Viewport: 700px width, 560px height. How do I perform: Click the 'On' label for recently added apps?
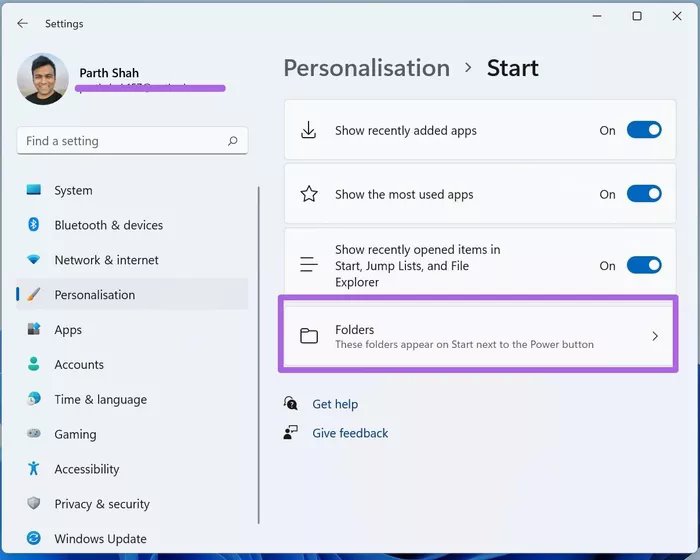[607, 130]
